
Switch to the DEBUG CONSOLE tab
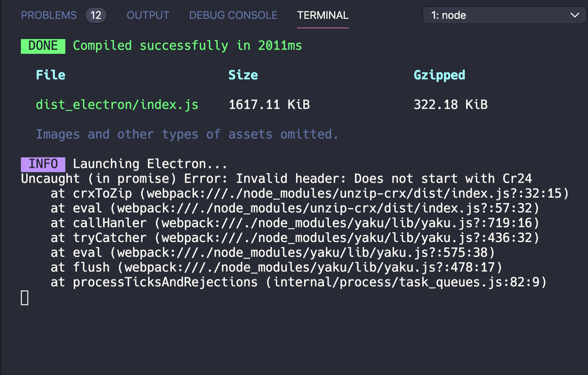pos(233,15)
